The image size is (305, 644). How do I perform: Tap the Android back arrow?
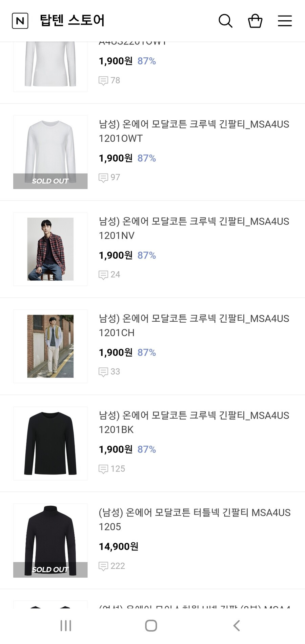pos(237,626)
